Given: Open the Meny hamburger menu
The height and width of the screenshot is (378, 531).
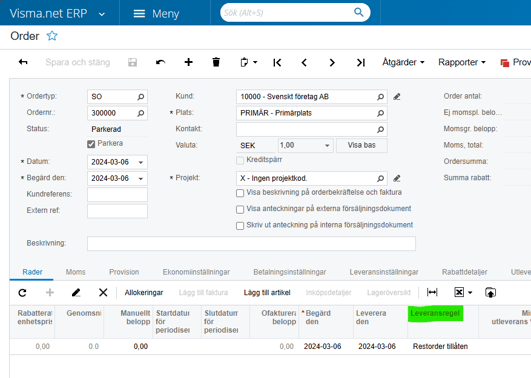Looking at the screenshot, I should click(156, 14).
